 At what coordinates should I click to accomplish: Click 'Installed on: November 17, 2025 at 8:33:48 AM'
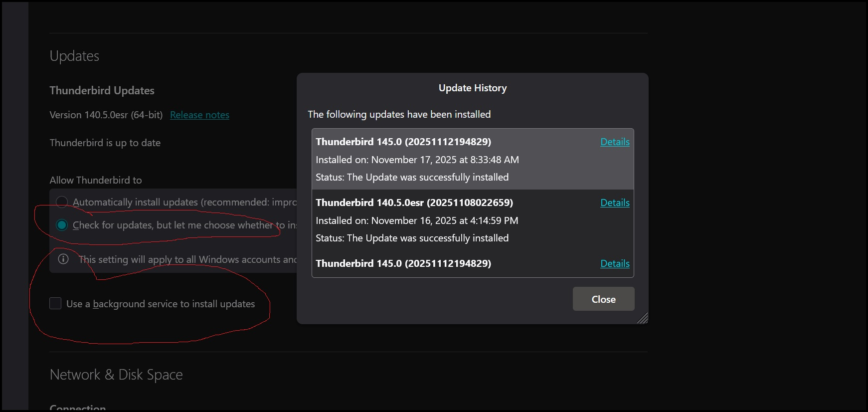(417, 160)
